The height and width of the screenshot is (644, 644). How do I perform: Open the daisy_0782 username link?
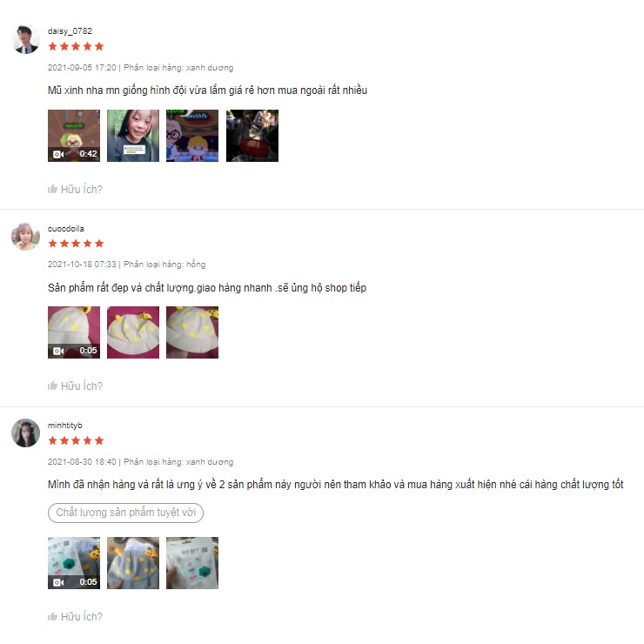click(x=70, y=31)
